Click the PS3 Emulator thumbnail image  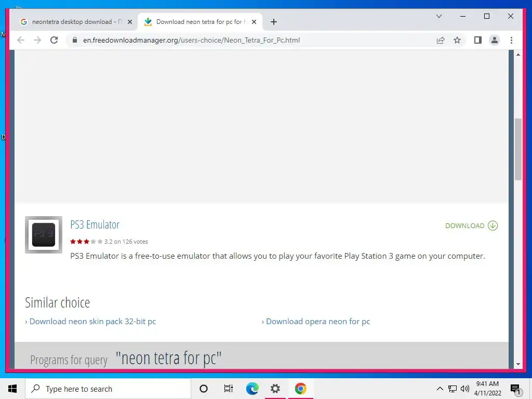tap(44, 235)
